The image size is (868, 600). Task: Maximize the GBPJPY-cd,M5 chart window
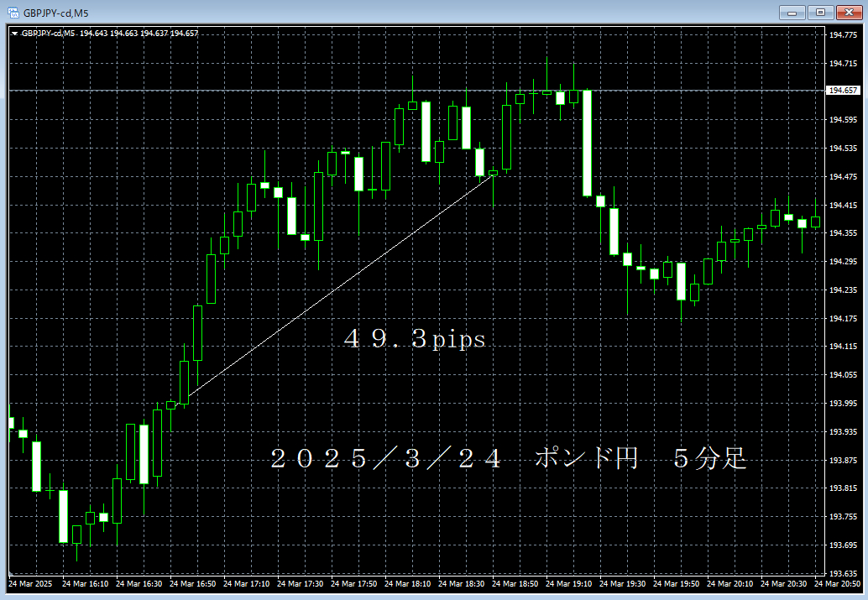click(820, 12)
